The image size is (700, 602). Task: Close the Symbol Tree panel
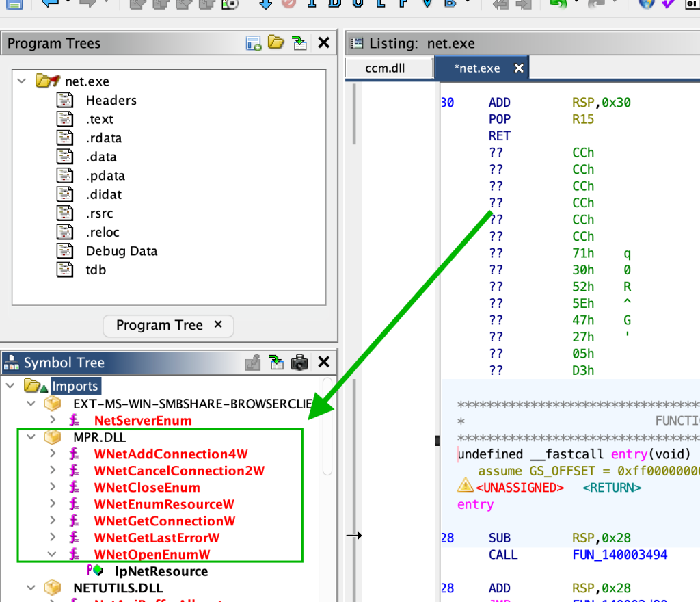[324, 363]
